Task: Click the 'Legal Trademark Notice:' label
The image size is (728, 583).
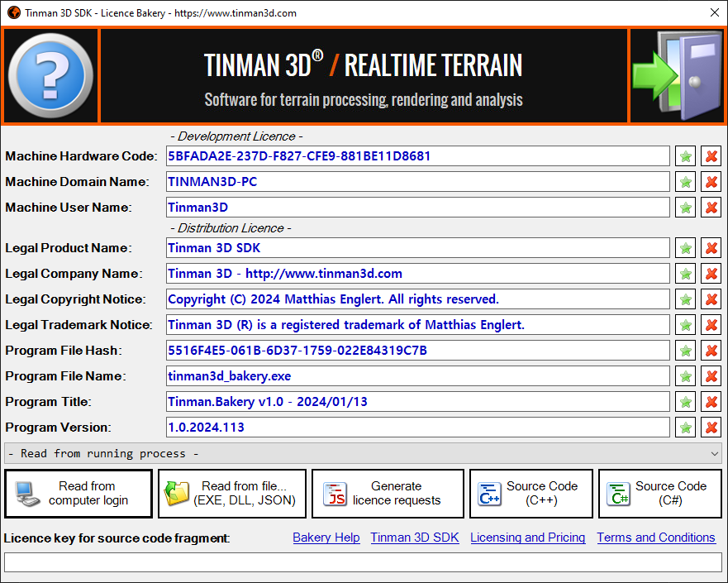Action: (x=79, y=325)
